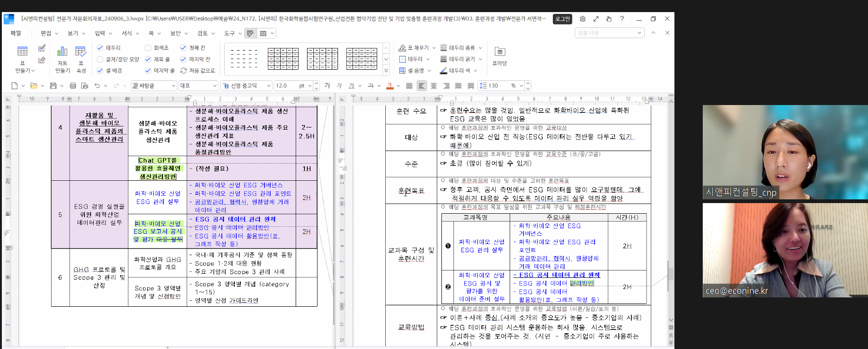Select the table draw pencil tool
The height and width of the screenshot is (349, 868).
(42, 48)
